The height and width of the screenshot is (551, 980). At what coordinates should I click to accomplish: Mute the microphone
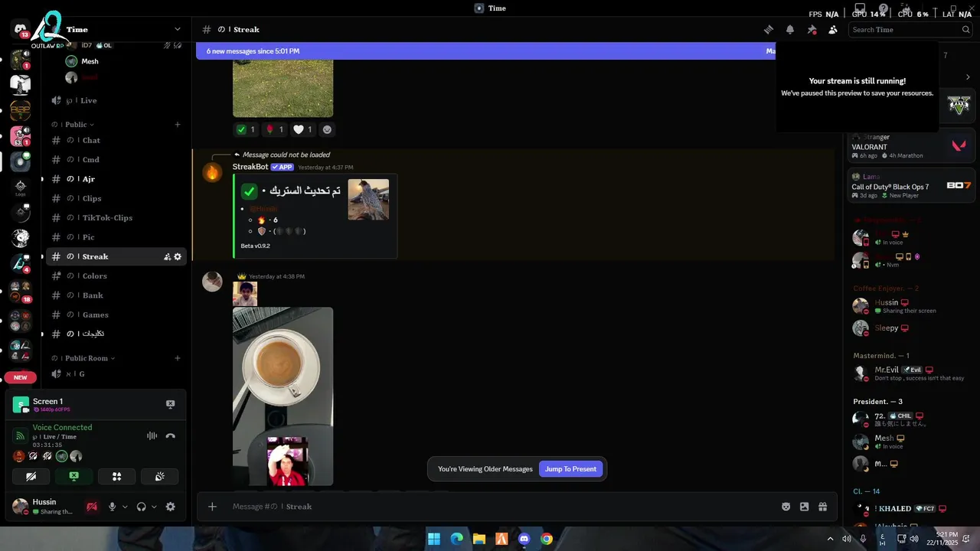[x=112, y=507]
